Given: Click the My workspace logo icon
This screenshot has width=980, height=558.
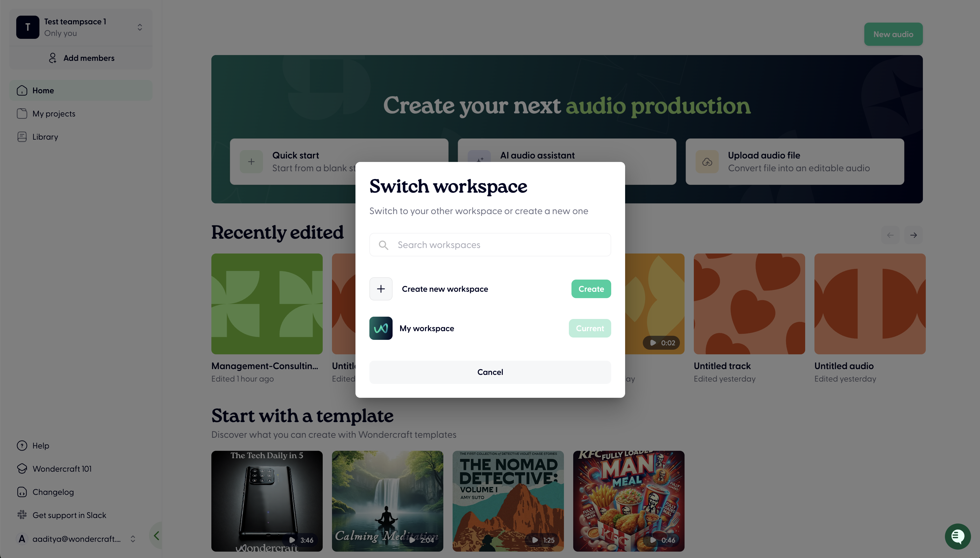Looking at the screenshot, I should click(381, 329).
